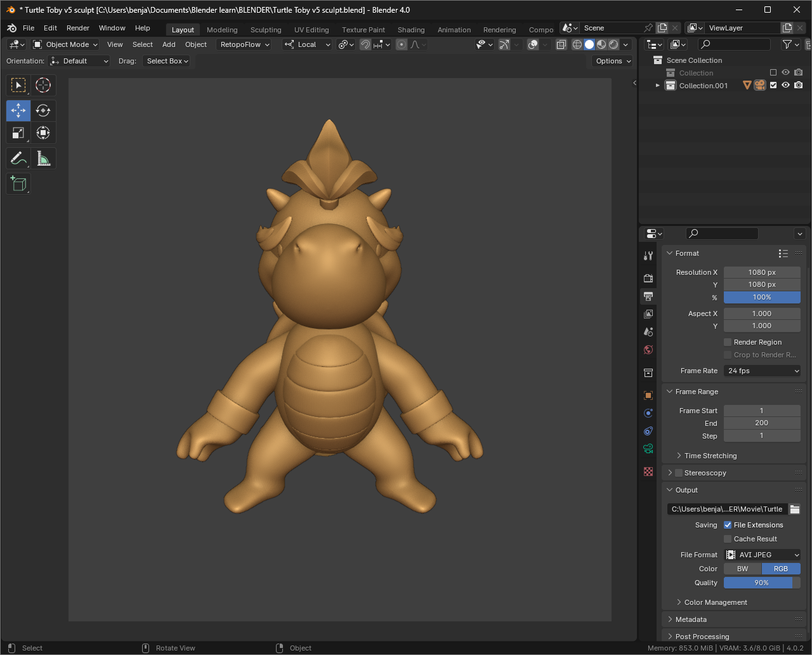812x655 pixels.
Task: Switch to the Shading workspace tab
Action: pos(411,30)
